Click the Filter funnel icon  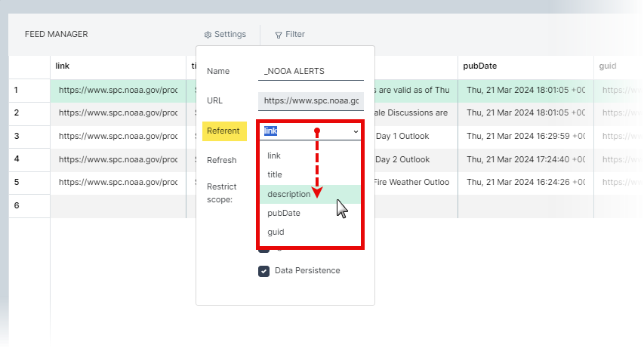[279, 35]
